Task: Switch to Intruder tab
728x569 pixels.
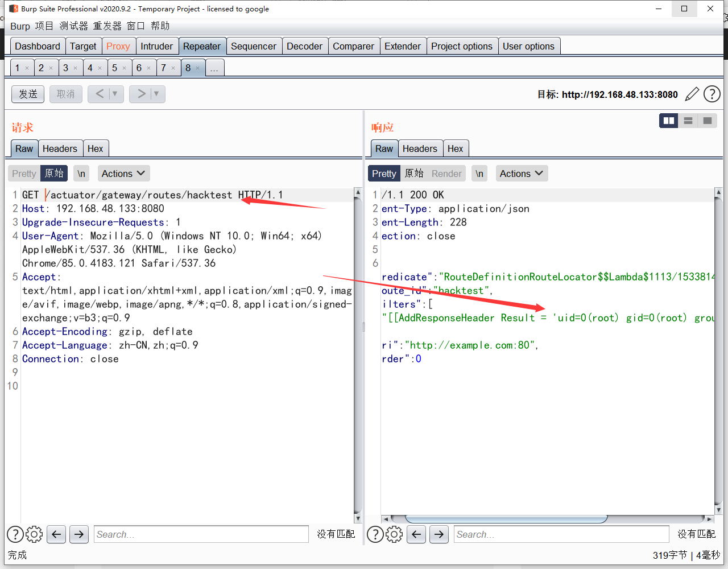Action: pos(157,46)
